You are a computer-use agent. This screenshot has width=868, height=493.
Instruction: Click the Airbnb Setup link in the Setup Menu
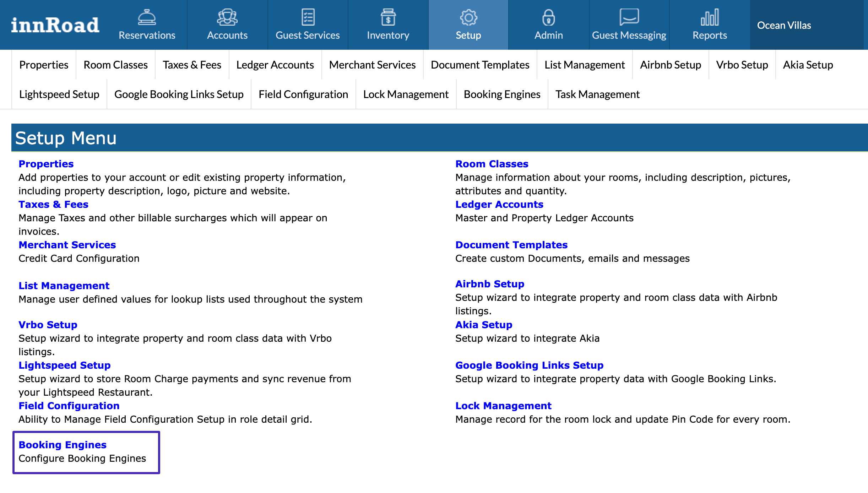[x=490, y=284]
